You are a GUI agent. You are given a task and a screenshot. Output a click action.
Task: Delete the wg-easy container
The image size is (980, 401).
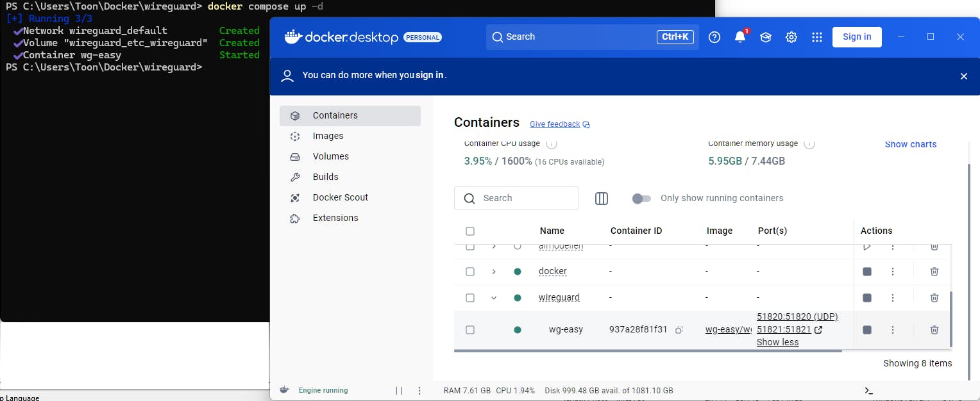pyautogui.click(x=934, y=330)
